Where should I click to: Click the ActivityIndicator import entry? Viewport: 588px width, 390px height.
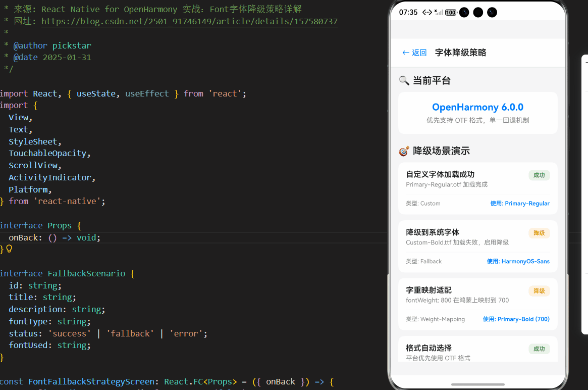(50, 177)
